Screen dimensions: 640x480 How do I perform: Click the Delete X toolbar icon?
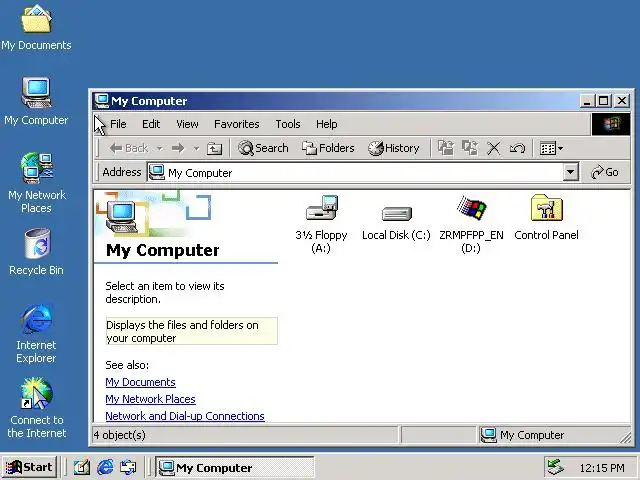[493, 148]
